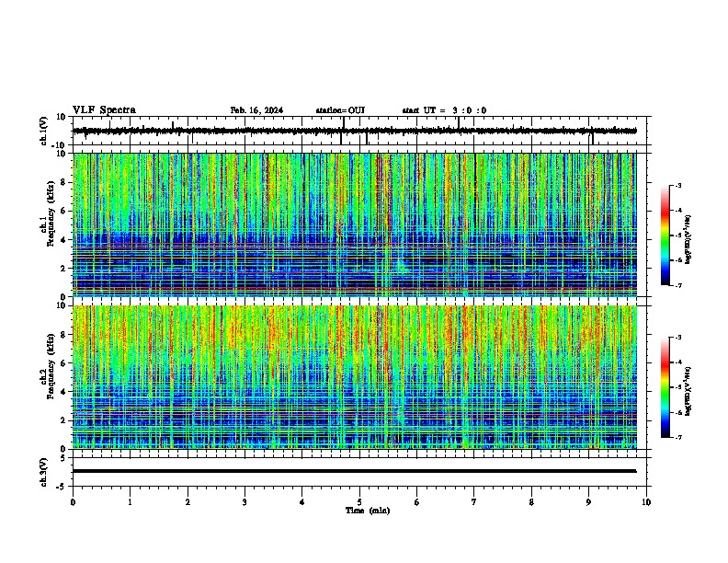Click time axis tick label "2"

[188, 502]
